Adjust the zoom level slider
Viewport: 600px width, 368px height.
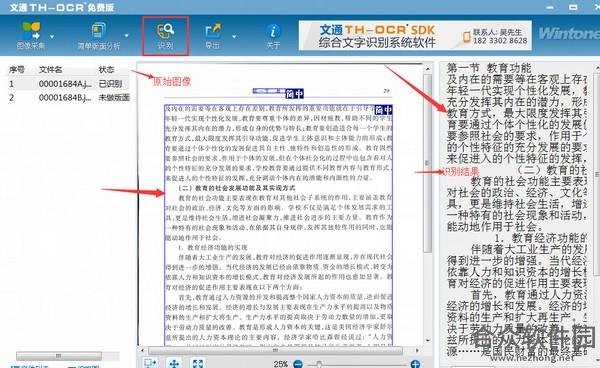(x=319, y=364)
